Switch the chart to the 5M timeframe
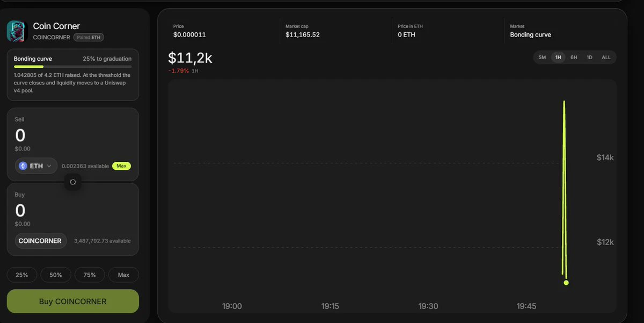 [x=542, y=57]
